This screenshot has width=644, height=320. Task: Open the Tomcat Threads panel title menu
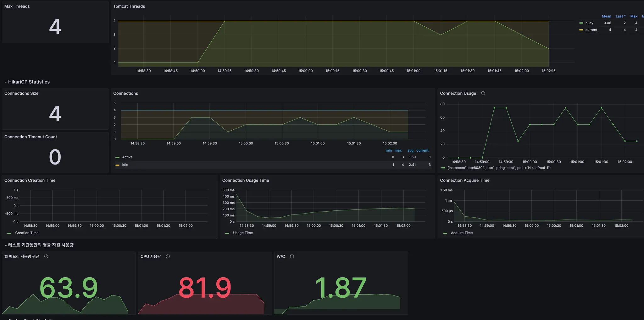[129, 6]
